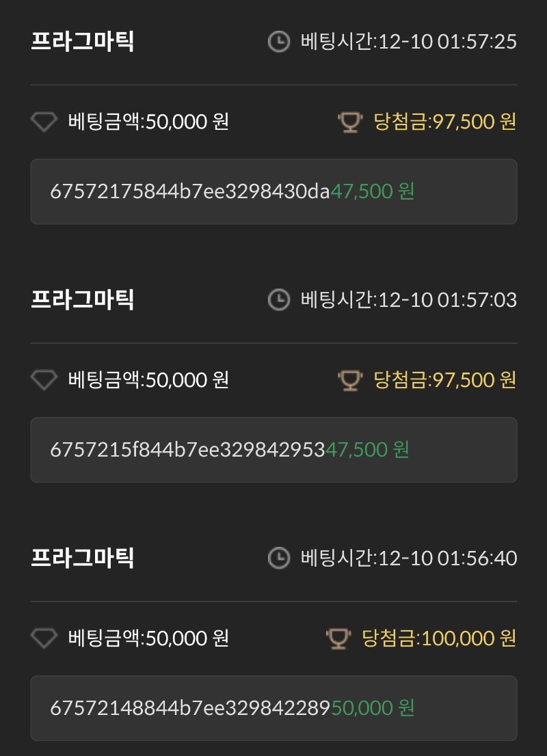Click the clock icon beside bet time 01:57:25
Image resolution: width=547 pixels, height=756 pixels.
(x=279, y=42)
